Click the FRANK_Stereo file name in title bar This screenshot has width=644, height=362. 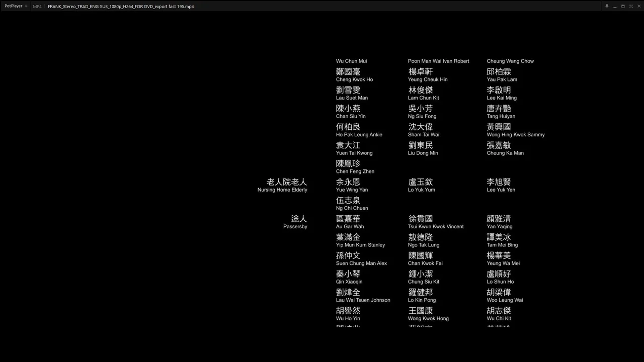121,7
